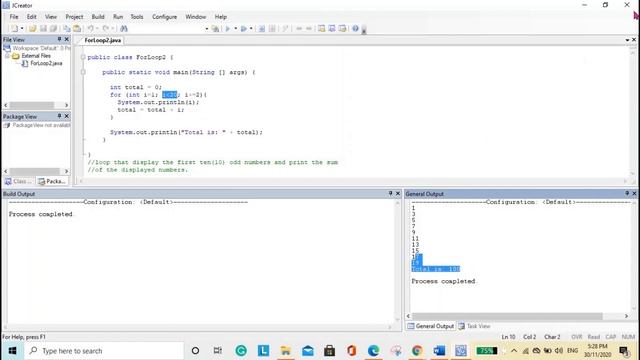Click the Find binoculars icon

tap(124, 29)
